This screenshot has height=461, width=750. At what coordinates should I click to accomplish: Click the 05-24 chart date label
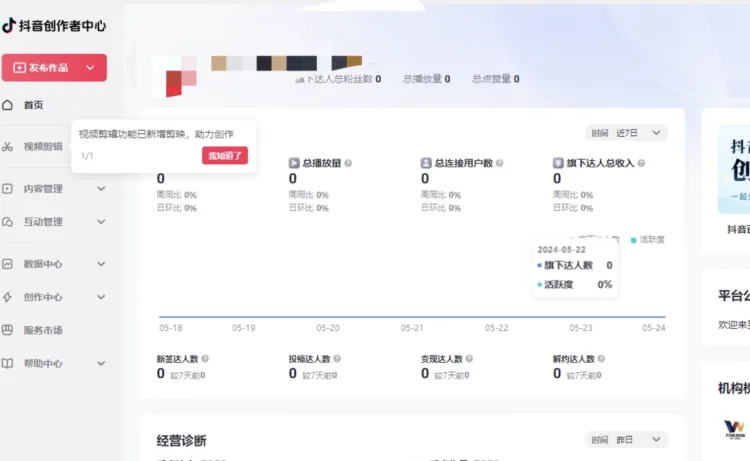click(x=653, y=328)
